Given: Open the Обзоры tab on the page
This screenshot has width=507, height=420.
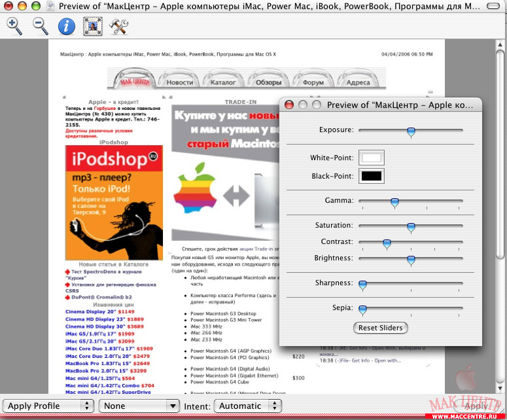Looking at the screenshot, I should click(268, 82).
